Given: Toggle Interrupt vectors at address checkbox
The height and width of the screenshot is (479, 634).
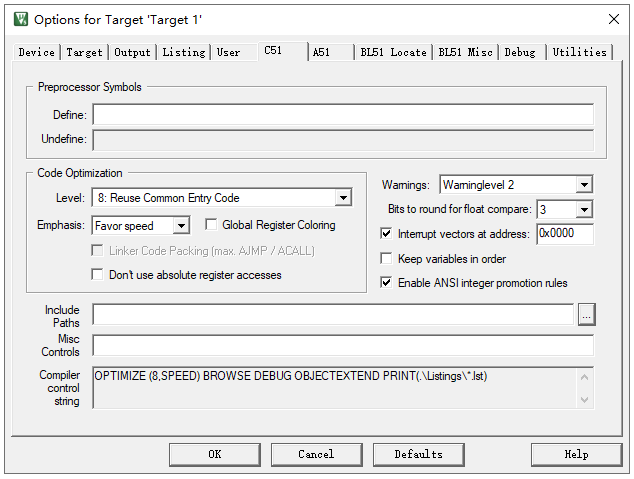Looking at the screenshot, I should [386, 233].
